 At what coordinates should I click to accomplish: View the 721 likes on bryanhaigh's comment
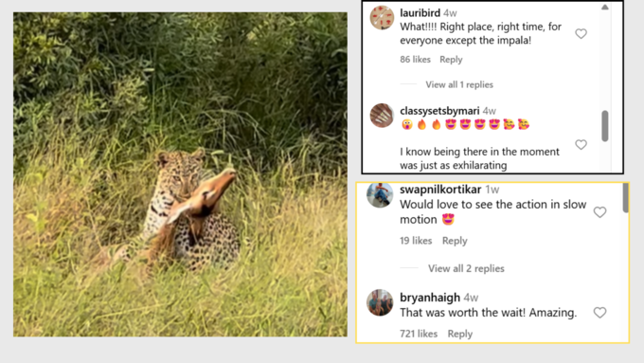click(x=419, y=334)
